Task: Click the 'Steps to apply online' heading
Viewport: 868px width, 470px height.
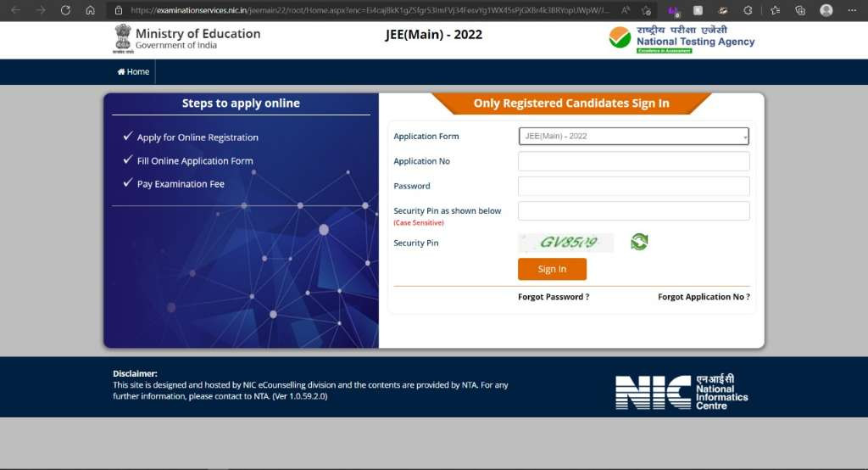Action: click(241, 104)
